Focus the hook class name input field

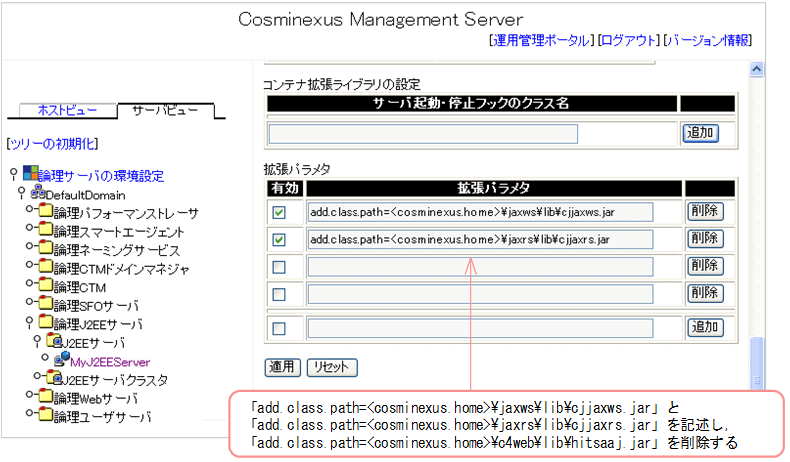[423, 134]
